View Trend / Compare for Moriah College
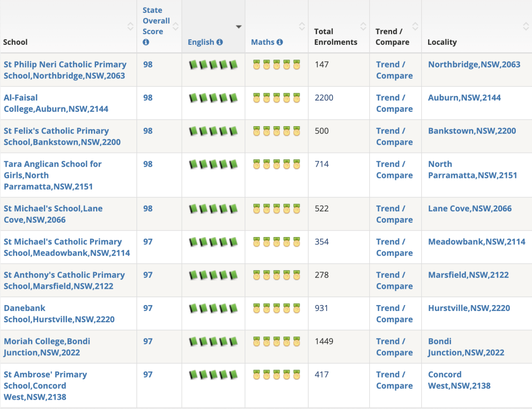Image resolution: width=532 pixels, height=409 pixels. coord(394,347)
